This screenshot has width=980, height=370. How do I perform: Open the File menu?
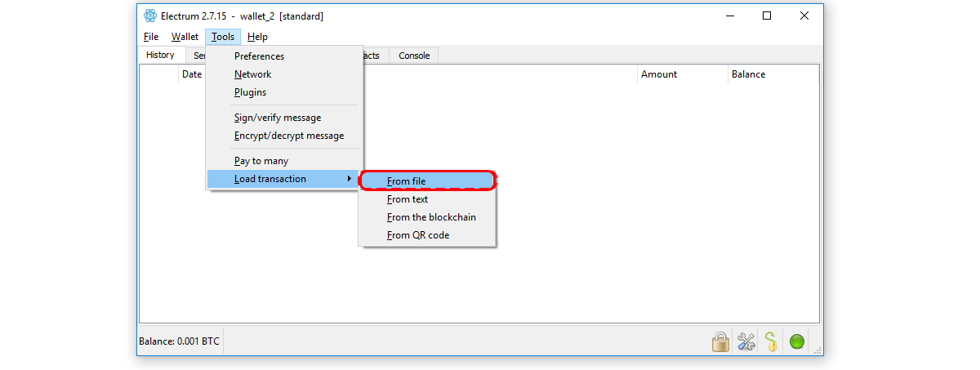(x=151, y=37)
